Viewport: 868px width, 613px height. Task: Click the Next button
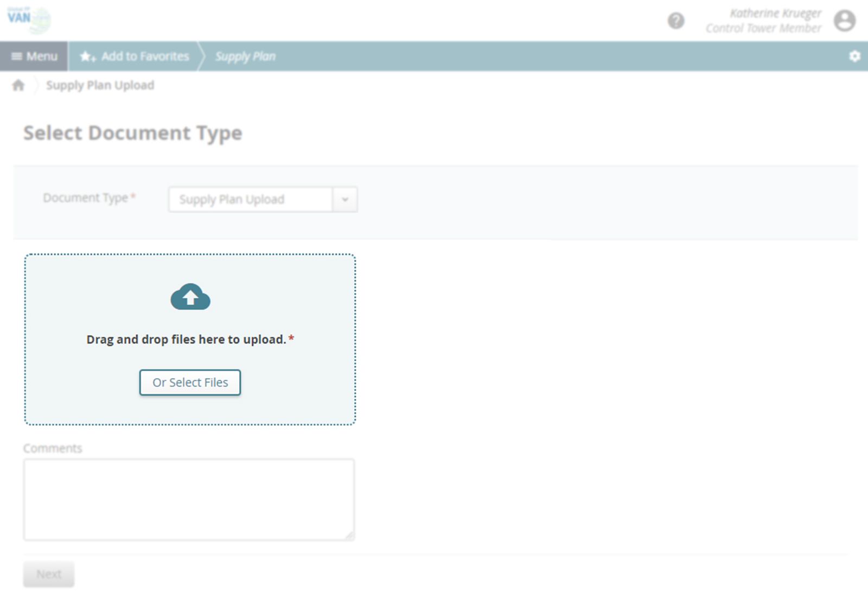49,574
